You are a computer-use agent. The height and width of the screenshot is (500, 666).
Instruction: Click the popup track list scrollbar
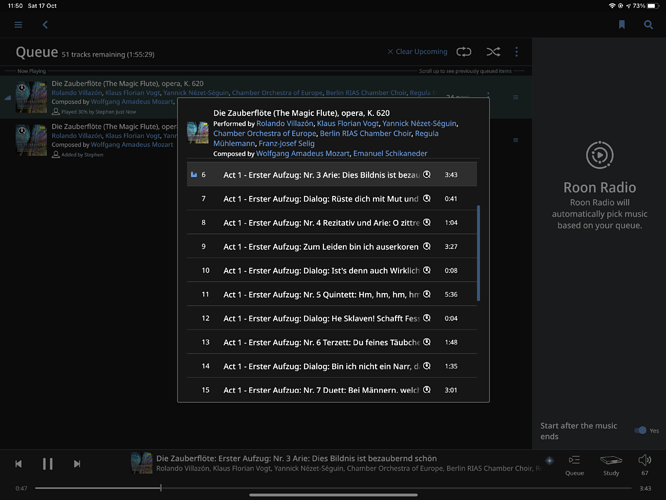(479, 254)
